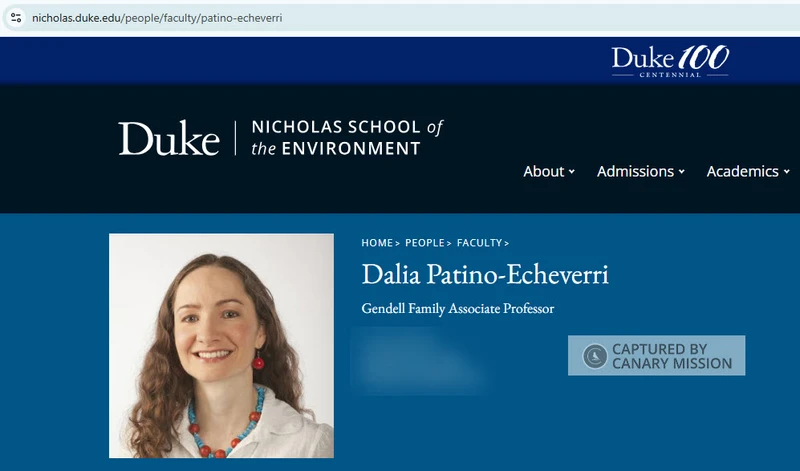Expand the About menu
Viewport: 800px width, 471px height.
tap(549, 171)
